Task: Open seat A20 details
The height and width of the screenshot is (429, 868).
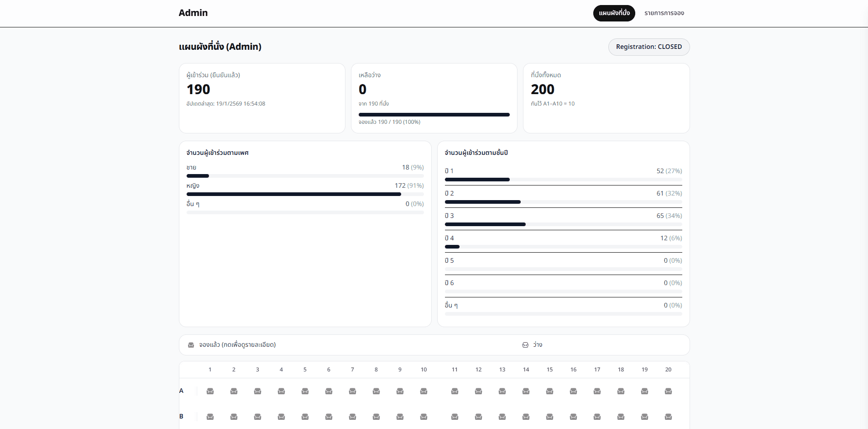Action: 668,391
